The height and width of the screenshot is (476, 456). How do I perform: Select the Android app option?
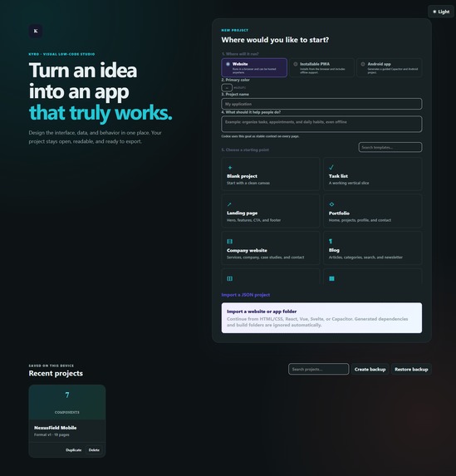coord(390,67)
